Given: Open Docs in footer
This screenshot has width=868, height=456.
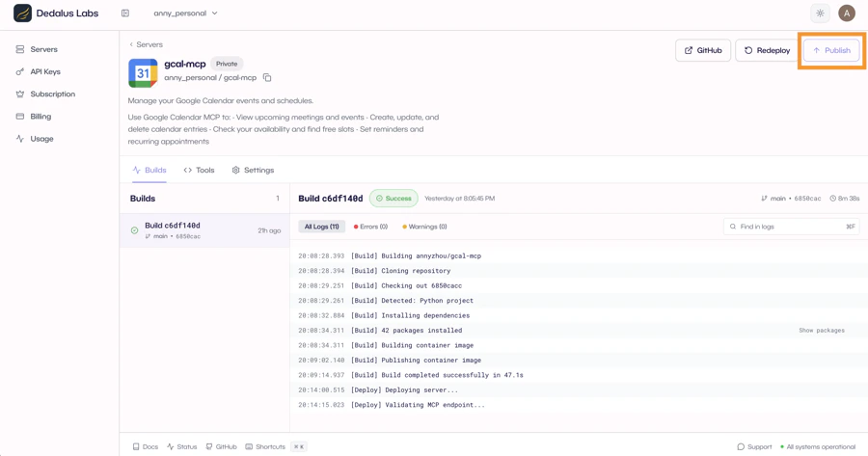Looking at the screenshot, I should [145, 446].
